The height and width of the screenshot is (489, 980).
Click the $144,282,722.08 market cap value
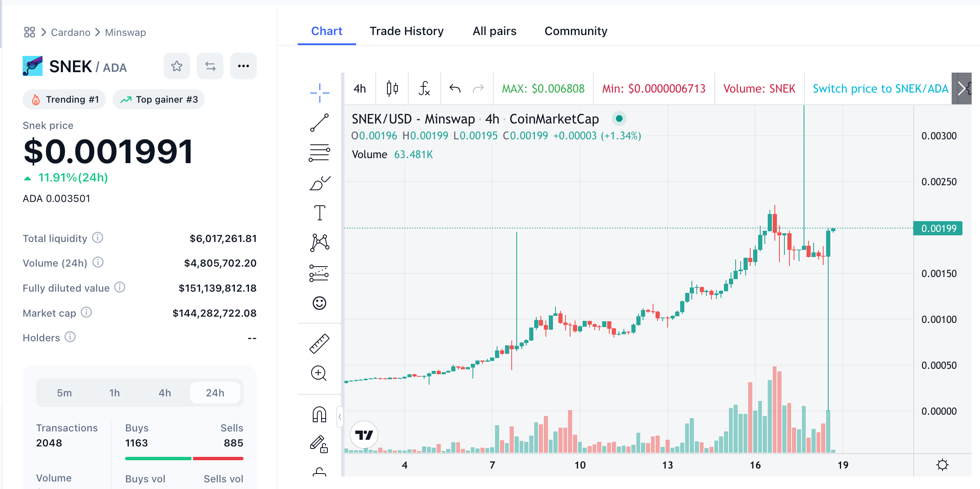point(214,313)
